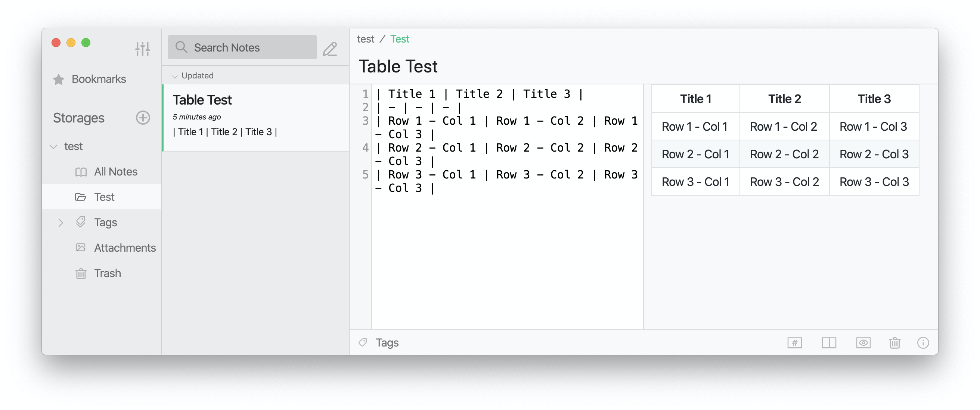This screenshot has height=410, width=980.
Task: Open the Trash folder
Action: [x=107, y=273]
